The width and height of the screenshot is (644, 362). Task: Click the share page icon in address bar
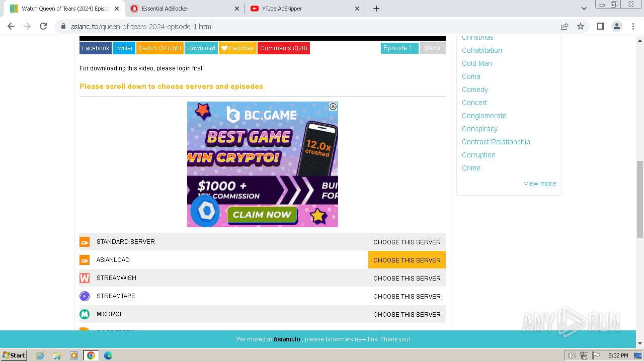[x=565, y=26]
